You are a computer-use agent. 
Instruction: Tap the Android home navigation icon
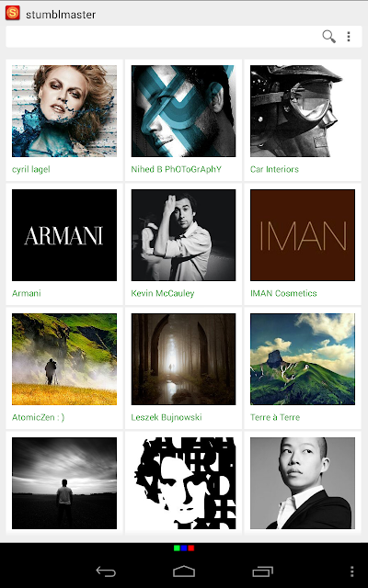point(184,571)
